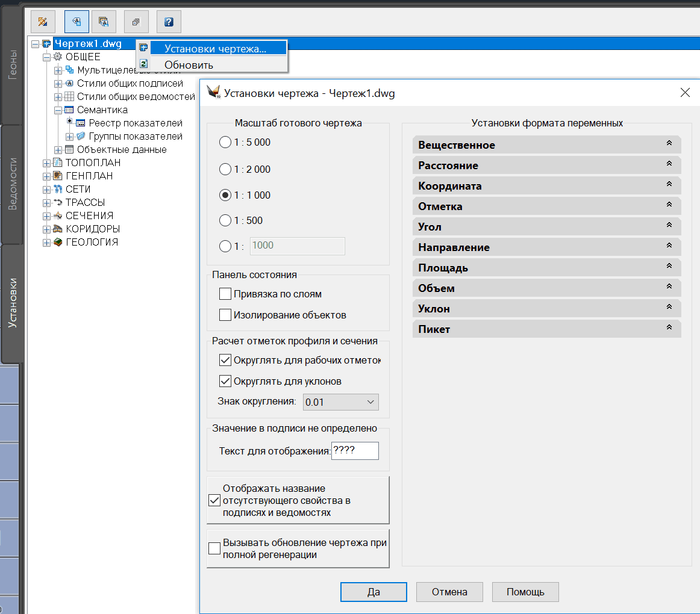Viewport: 700px width, 614px height.
Task: Click the Стили общих ведомостей grid icon
Action: (69, 96)
